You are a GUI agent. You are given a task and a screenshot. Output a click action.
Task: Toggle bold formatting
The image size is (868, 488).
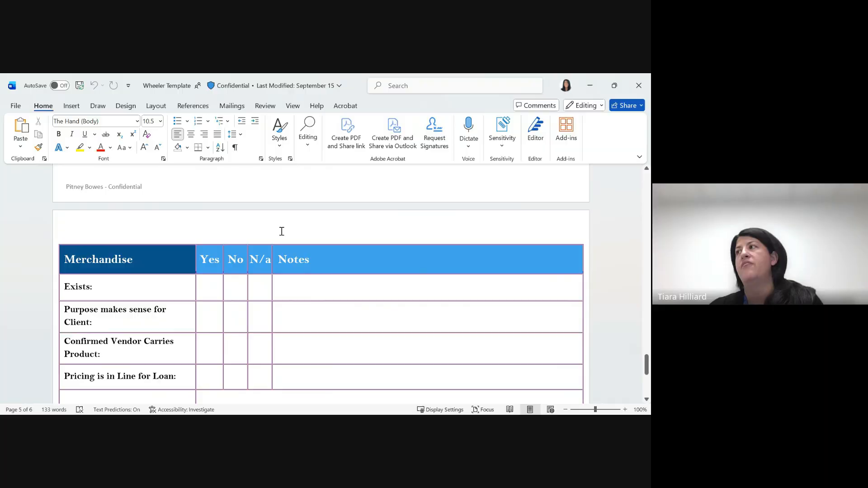coord(58,134)
